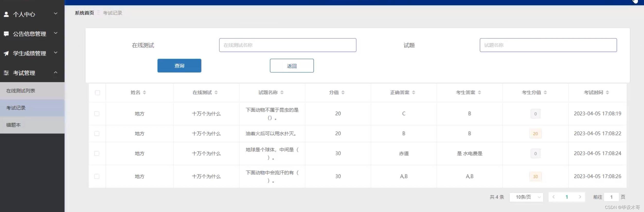This screenshot has height=212, width=644.
Task: Sort by 试题名称 column arrows
Action: click(282, 93)
